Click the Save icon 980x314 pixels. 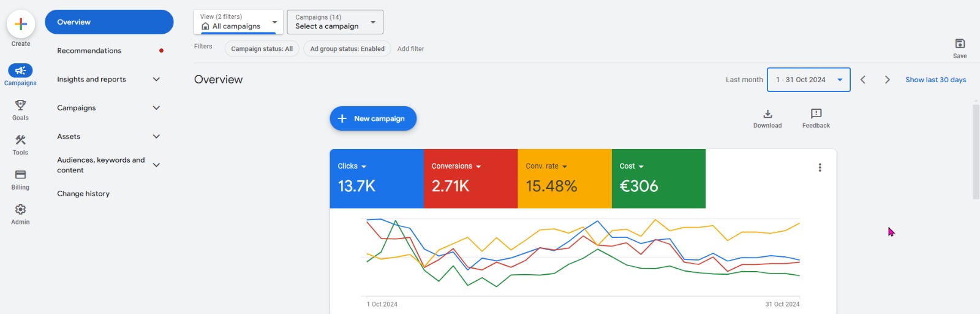[x=960, y=44]
